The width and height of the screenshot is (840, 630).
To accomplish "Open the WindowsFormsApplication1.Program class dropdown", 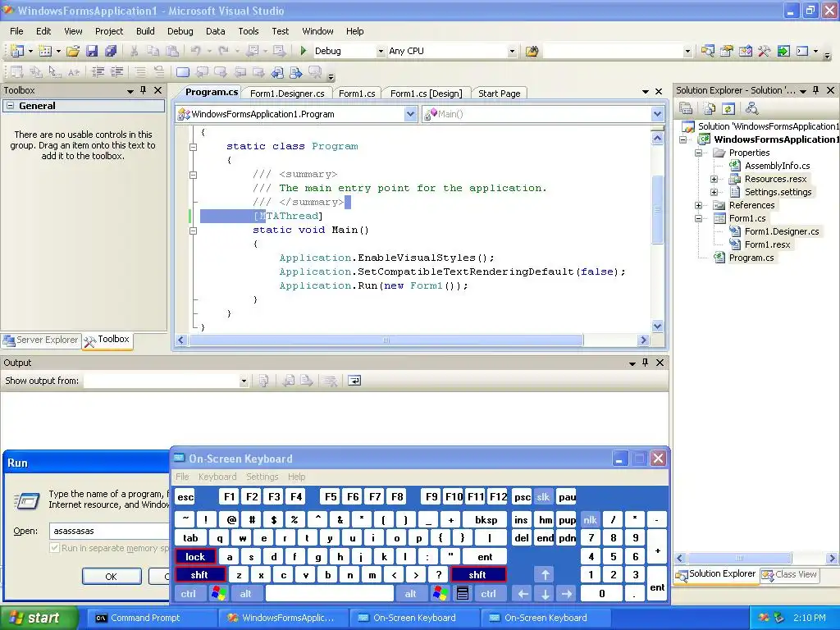I will point(411,113).
